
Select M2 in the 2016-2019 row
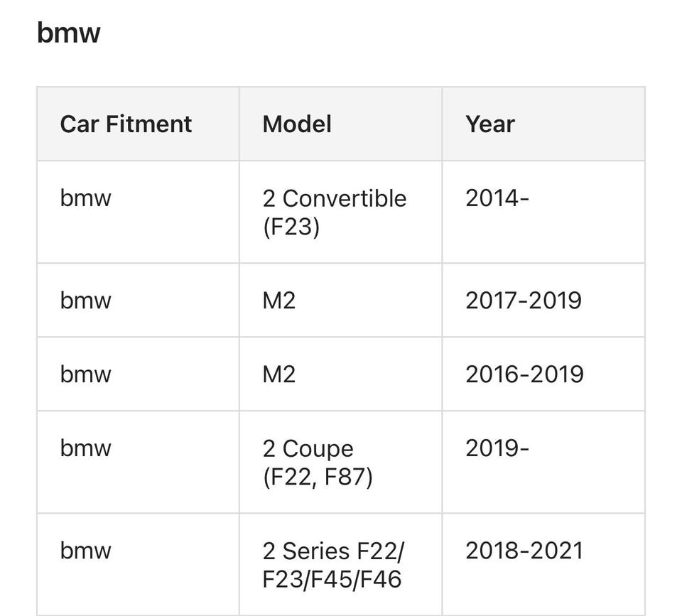278,374
